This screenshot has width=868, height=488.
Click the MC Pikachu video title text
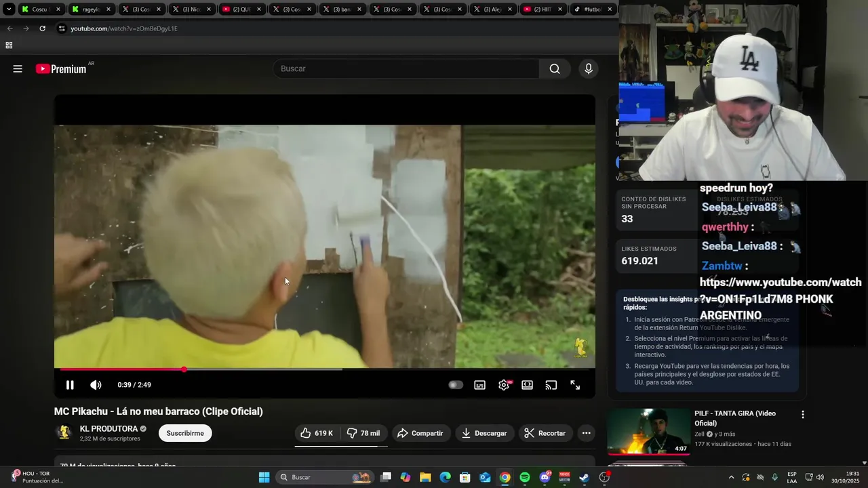tap(159, 411)
